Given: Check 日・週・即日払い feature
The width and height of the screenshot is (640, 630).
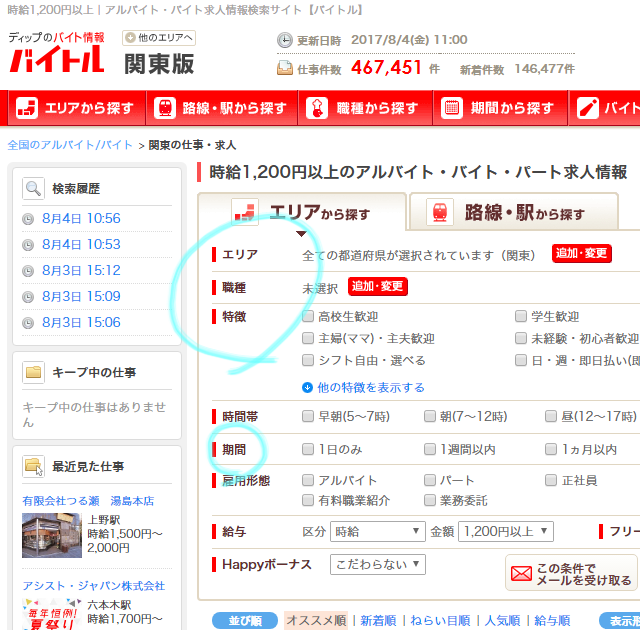Looking at the screenshot, I should 521,360.
